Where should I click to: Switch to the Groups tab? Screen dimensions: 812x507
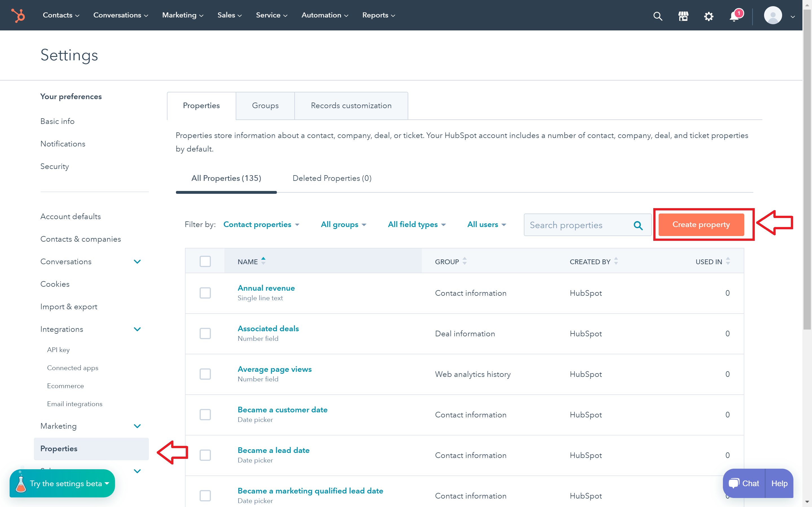[265, 106]
